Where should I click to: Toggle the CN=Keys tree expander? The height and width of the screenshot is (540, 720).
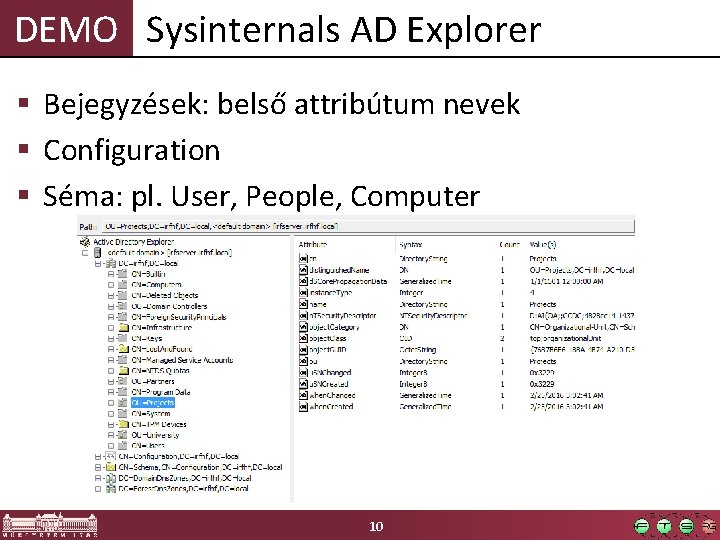click(111, 339)
